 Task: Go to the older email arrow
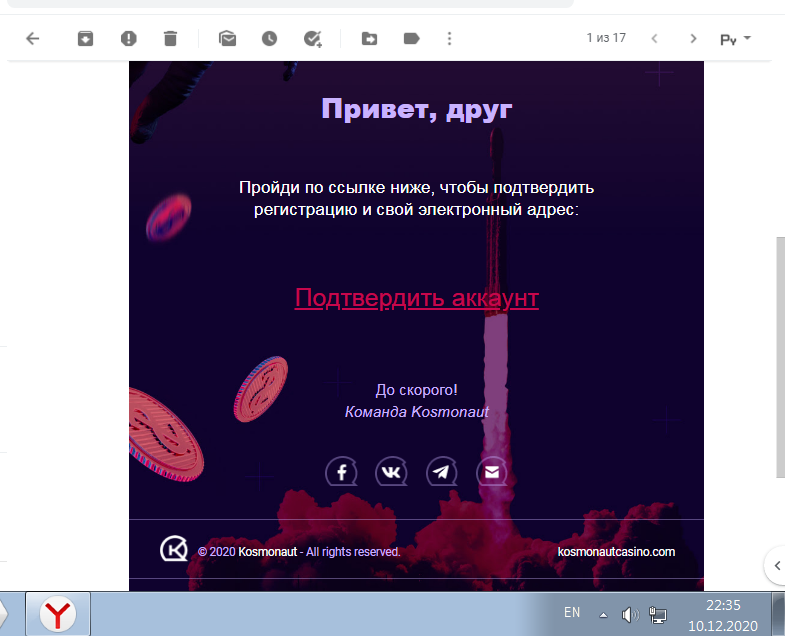pos(693,39)
